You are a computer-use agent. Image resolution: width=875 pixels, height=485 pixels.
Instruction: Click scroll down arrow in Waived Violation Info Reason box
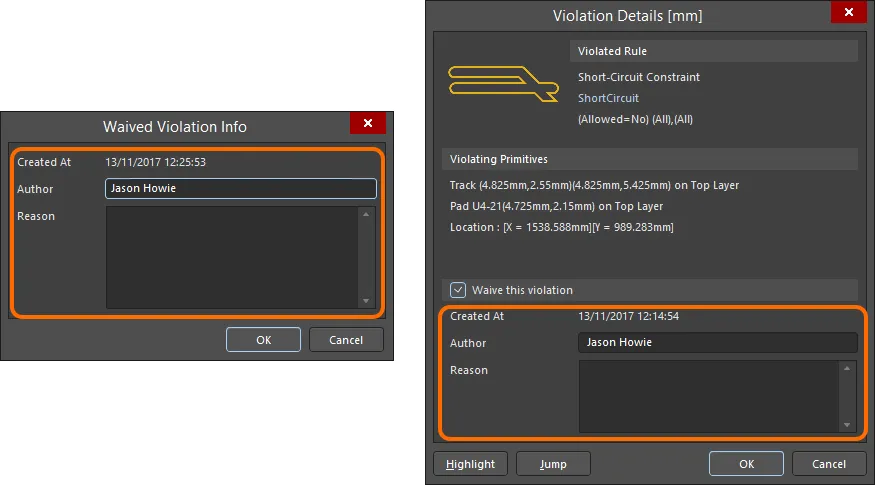pyautogui.click(x=366, y=301)
